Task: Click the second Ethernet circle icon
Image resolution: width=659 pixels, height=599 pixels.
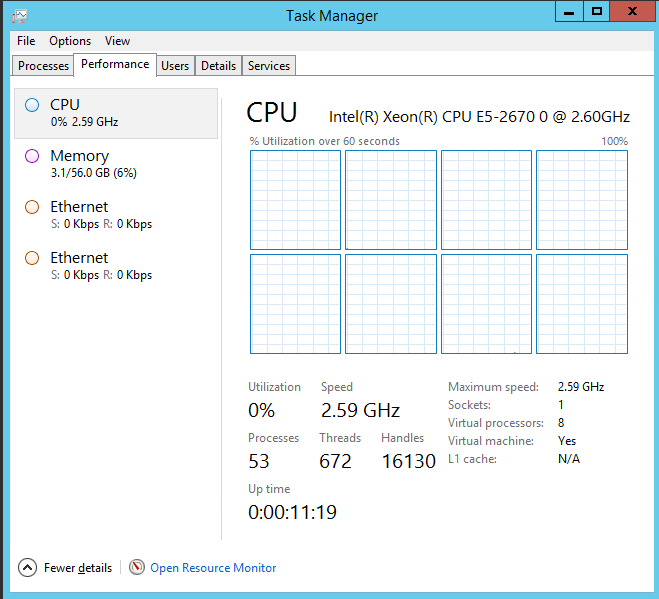Action: click(32, 258)
